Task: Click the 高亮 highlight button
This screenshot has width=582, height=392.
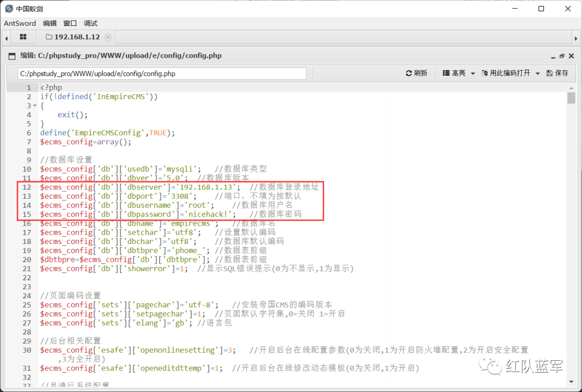Action: tap(454, 73)
